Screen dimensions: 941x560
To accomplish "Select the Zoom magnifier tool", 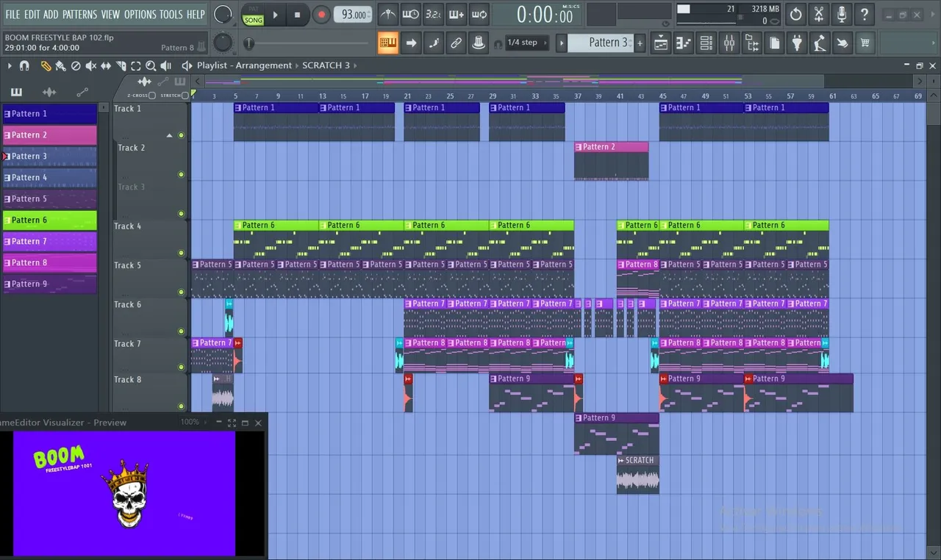I will (x=151, y=65).
